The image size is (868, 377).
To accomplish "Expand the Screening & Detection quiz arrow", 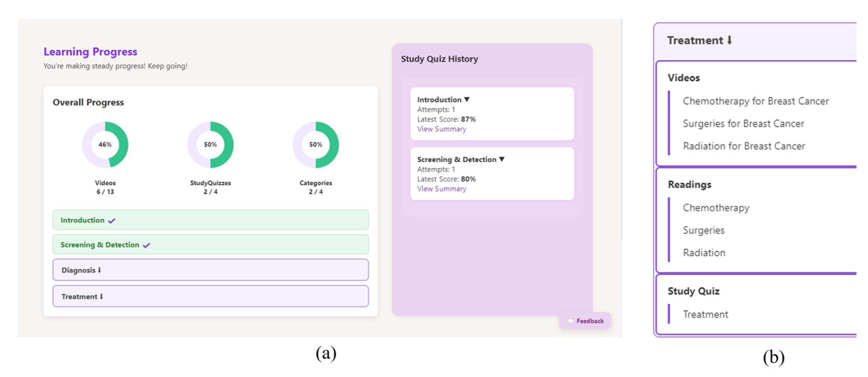I will click(x=502, y=159).
